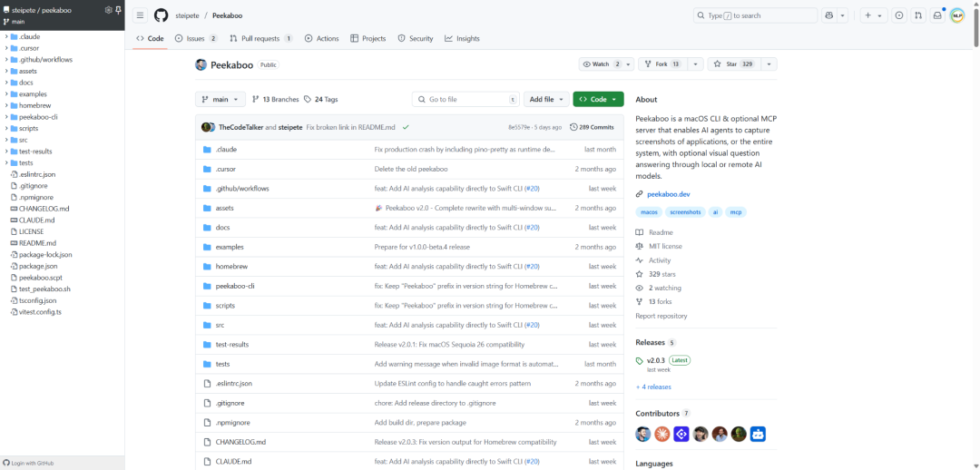Open the Star lists dropdown arrow
The image size is (980, 470).
[x=769, y=64]
